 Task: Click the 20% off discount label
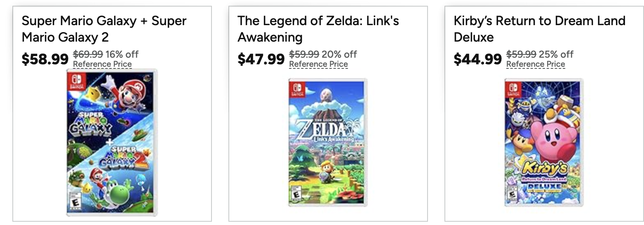tap(339, 54)
